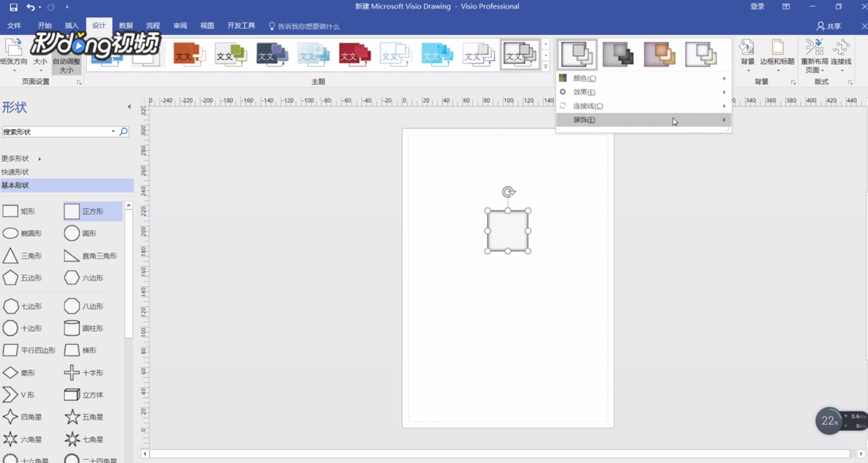Open Borders and Titles (边框和标题) gallery
The height and width of the screenshot is (463, 868).
pos(777,55)
